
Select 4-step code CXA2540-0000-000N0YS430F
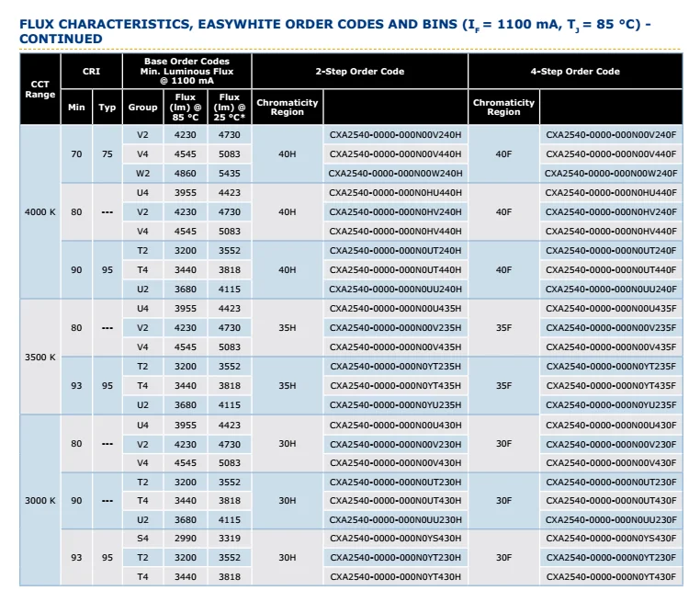[611, 539]
